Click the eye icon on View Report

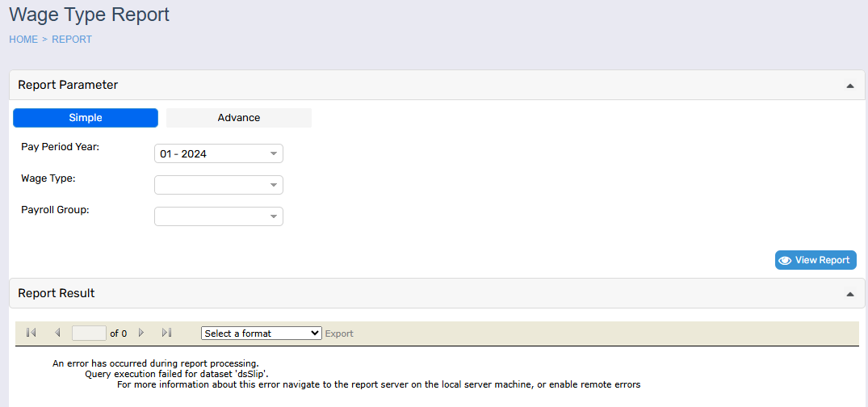coord(785,260)
